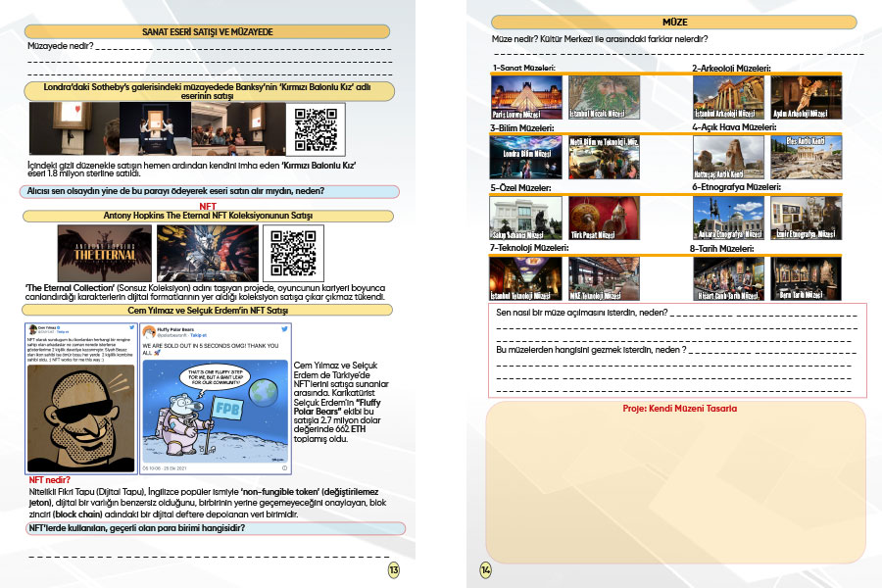
Task: Select the Efes Antik Kenti photo
Action: (x=807, y=158)
